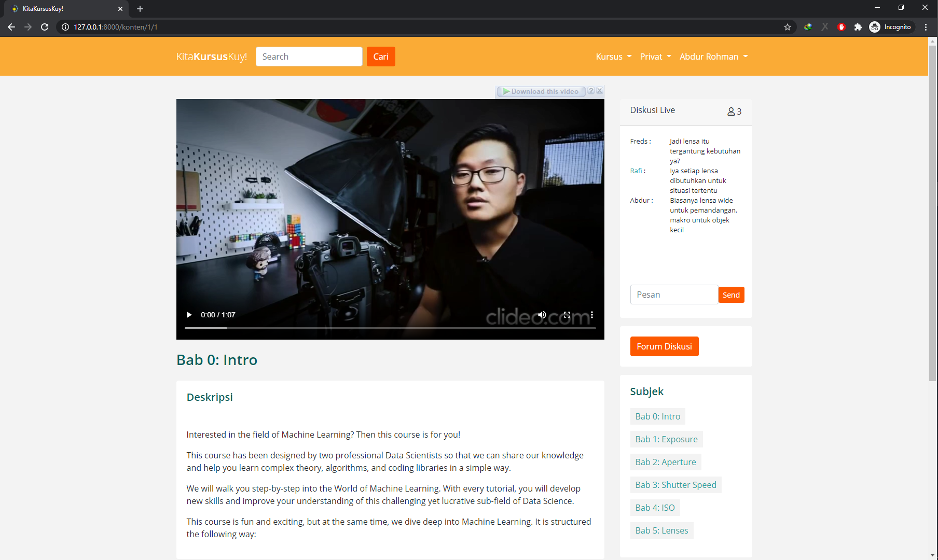Go forward in browser history
Screen dimensions: 938x560
(x=28, y=27)
